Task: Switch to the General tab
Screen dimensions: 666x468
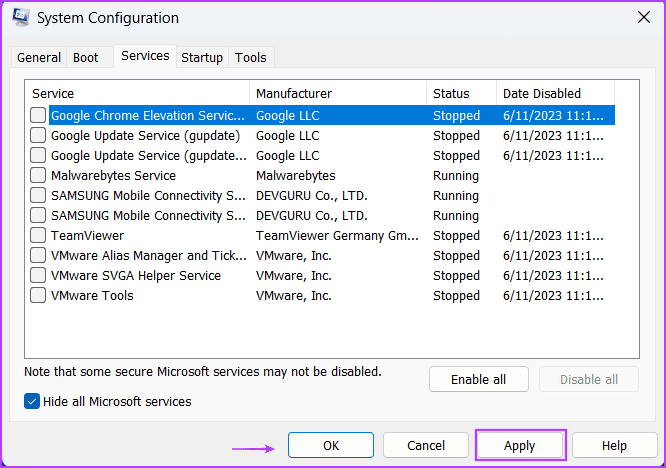Action: coord(39,57)
